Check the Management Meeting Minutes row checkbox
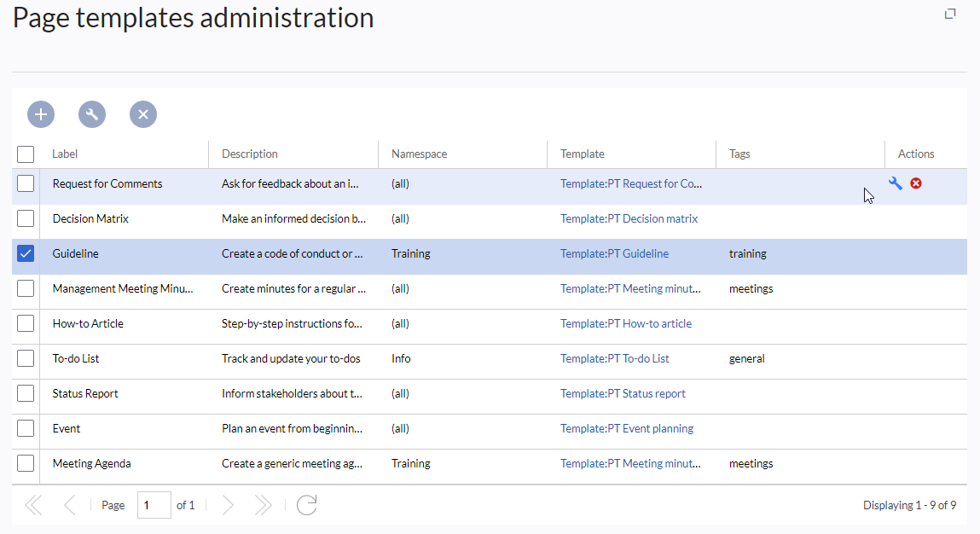The height and width of the screenshot is (534, 980). pos(26,288)
